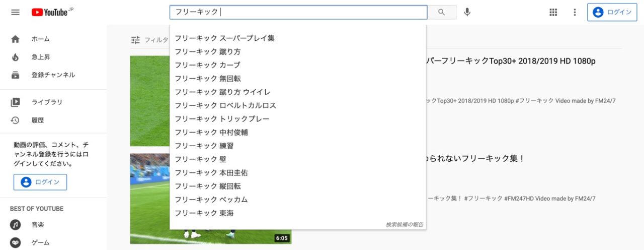644x250 pixels.
Task: Open the three-dot settings menu
Action: (x=575, y=12)
